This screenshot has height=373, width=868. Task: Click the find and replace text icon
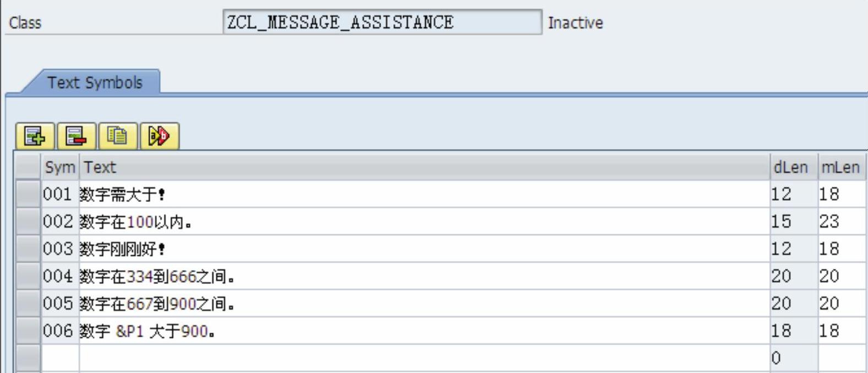(x=160, y=136)
